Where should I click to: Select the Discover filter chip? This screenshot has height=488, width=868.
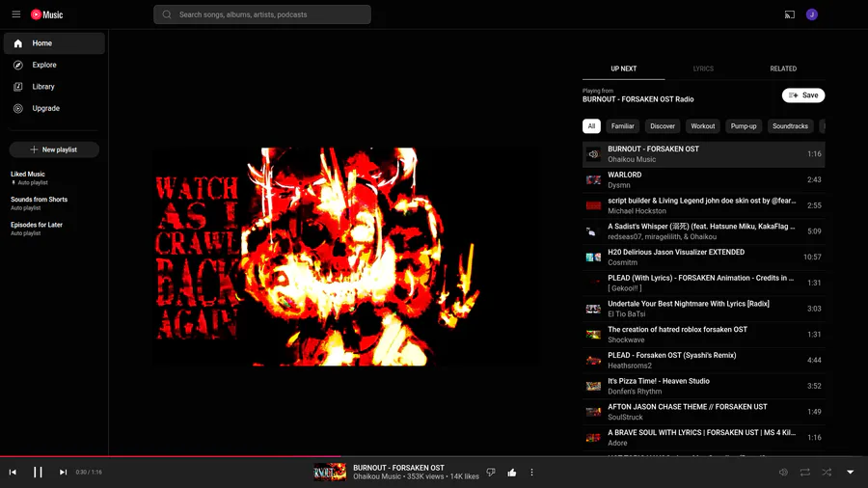(662, 126)
